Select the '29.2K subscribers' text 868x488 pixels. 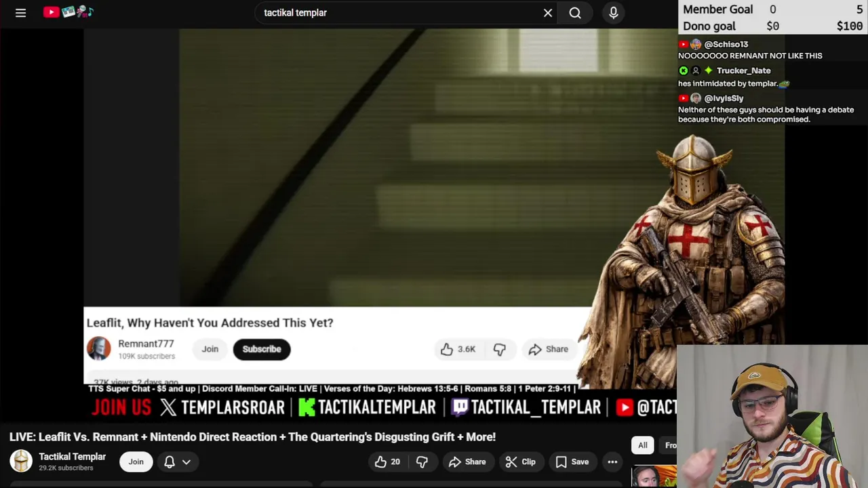(x=66, y=468)
